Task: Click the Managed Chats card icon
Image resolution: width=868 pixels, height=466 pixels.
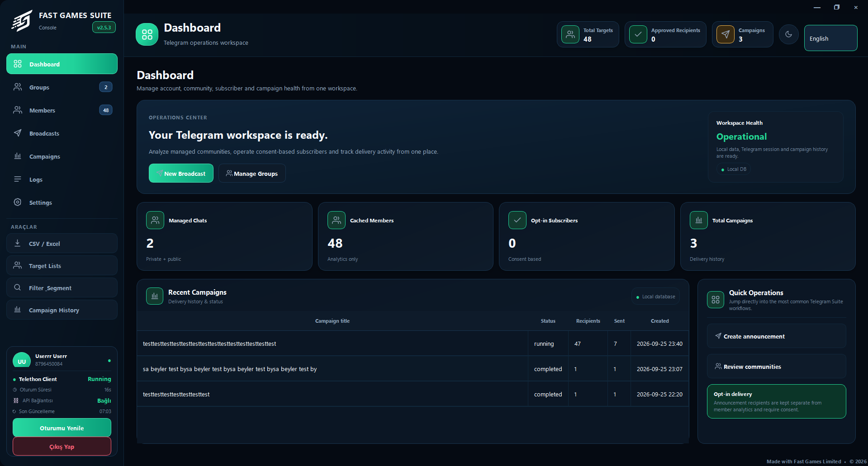Action: pos(155,220)
